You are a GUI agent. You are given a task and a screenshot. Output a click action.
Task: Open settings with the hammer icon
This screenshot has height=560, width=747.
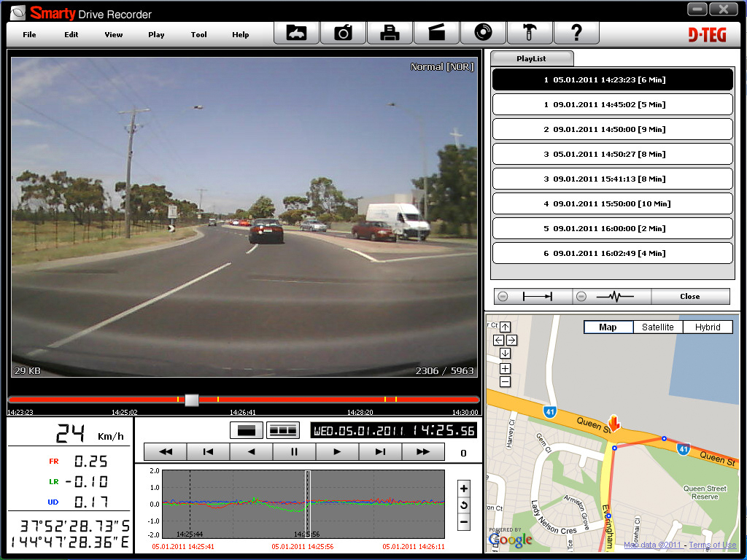[530, 34]
